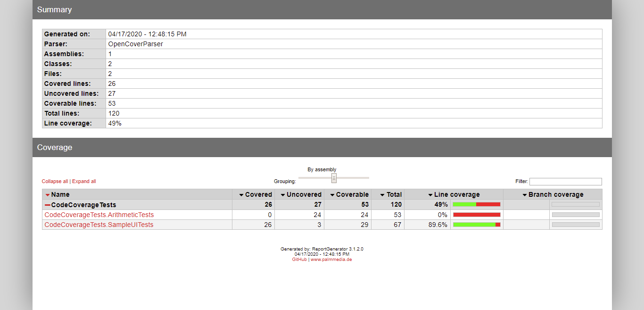Sort table by Uncovered column text
The height and width of the screenshot is (310, 644).
(304, 194)
